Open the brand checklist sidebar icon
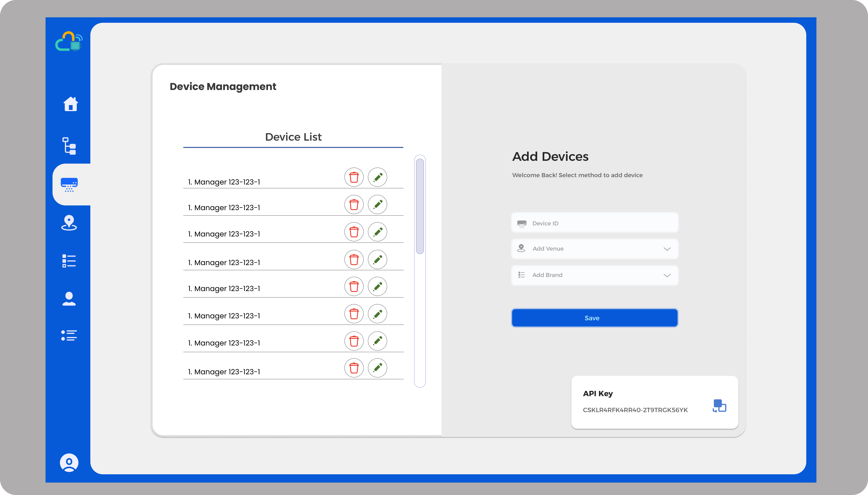Screen dimensions: 868x495 tap(69, 261)
